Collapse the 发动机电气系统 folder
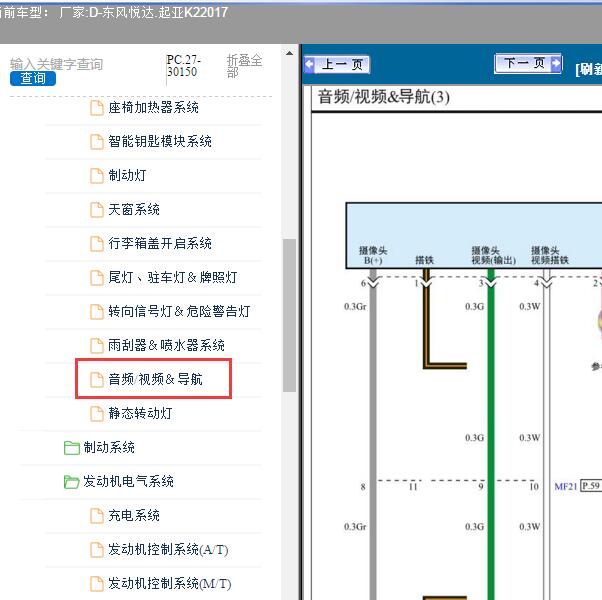Viewport: 602px width, 600px height. (128, 481)
